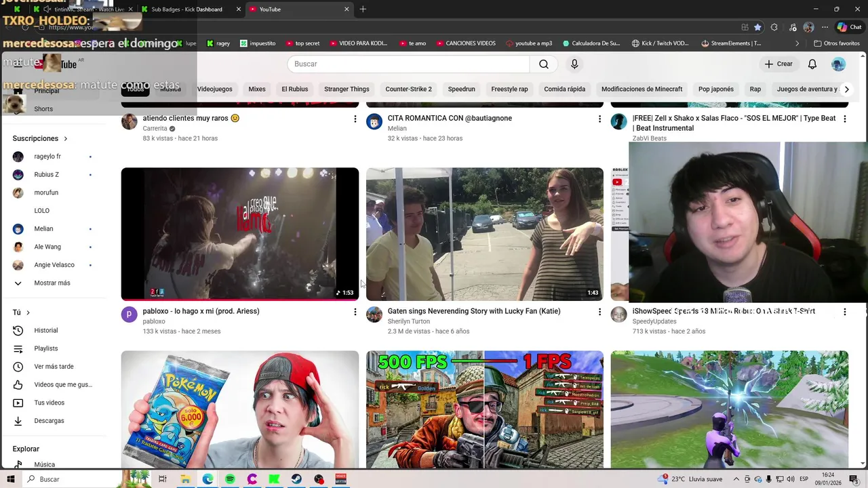Focus the YouTube Buscar search field
The width and height of the screenshot is (868, 488).
(408, 64)
